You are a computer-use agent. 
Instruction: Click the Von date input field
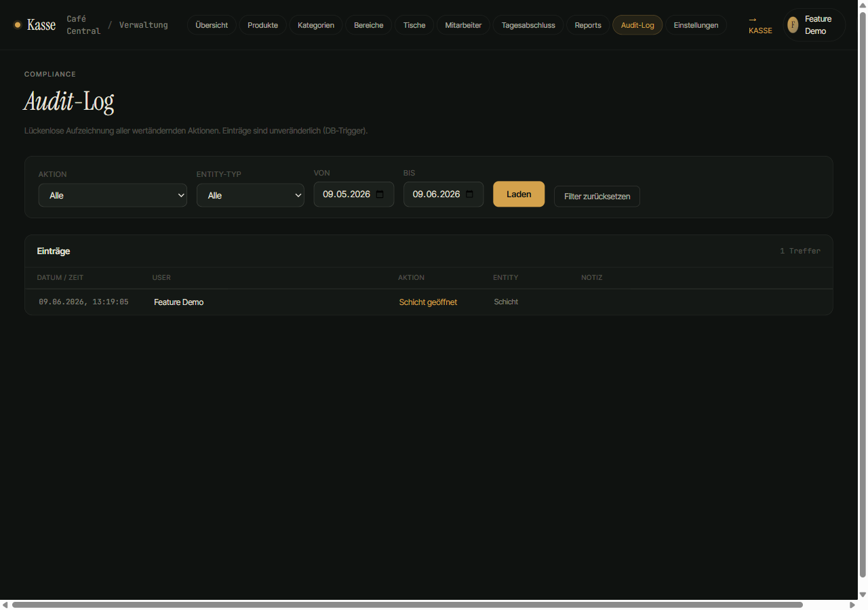[x=353, y=195]
